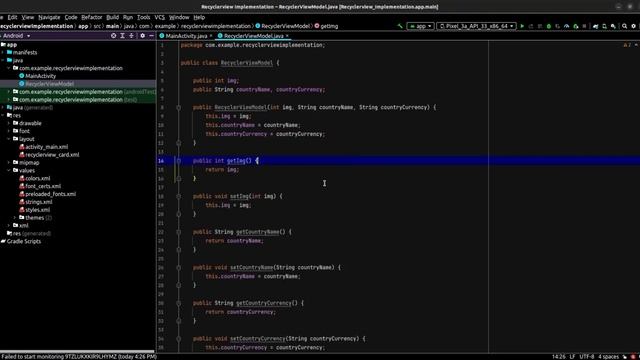Click '4 spaces' indent setting in status bar
640x360 pixels.
609,357
